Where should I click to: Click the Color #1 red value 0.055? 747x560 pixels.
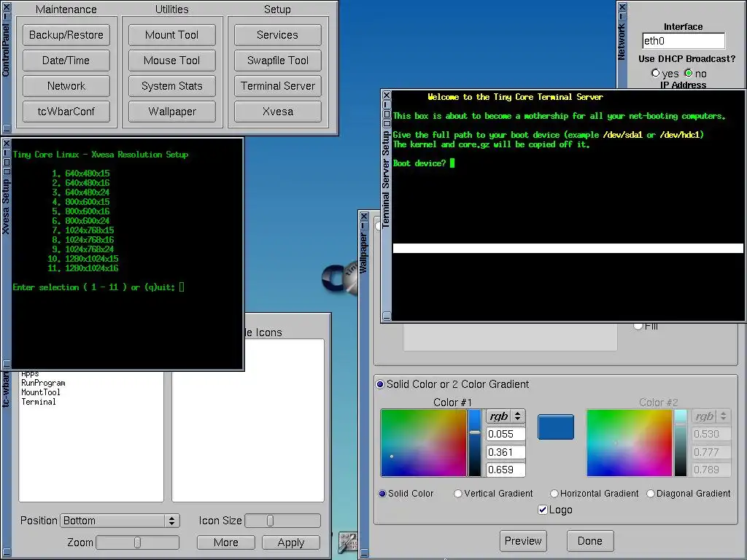tap(506, 435)
